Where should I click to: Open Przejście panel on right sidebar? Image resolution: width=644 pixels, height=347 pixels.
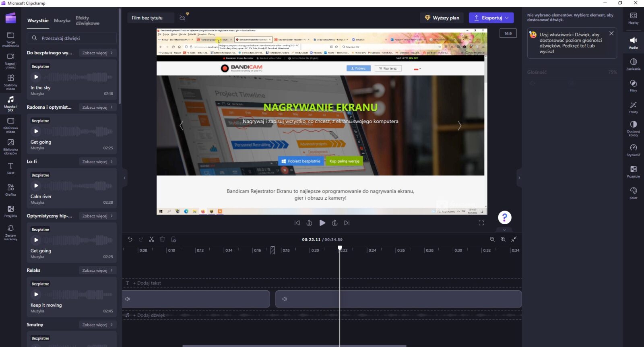[633, 172]
